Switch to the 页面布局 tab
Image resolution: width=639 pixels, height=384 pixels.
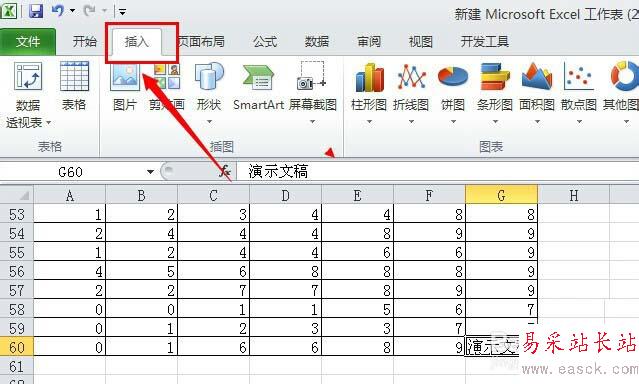click(201, 42)
